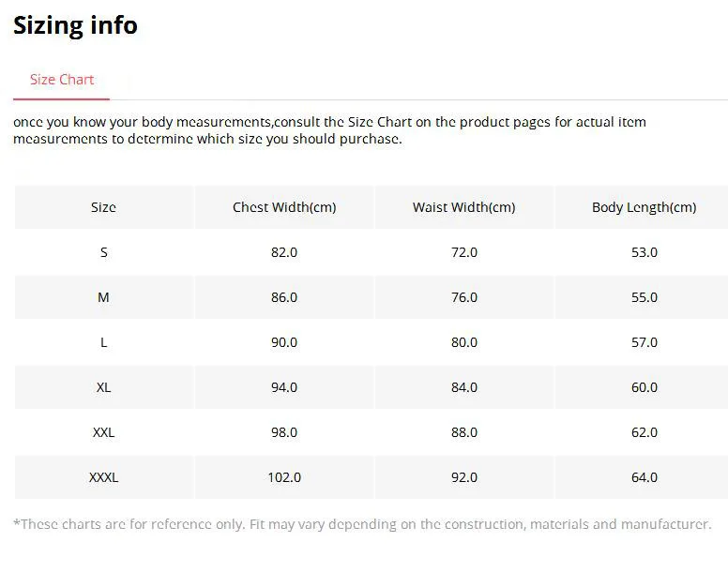This screenshot has height=572, width=728.
Task: Select the Size column header
Action: pyautogui.click(x=103, y=207)
